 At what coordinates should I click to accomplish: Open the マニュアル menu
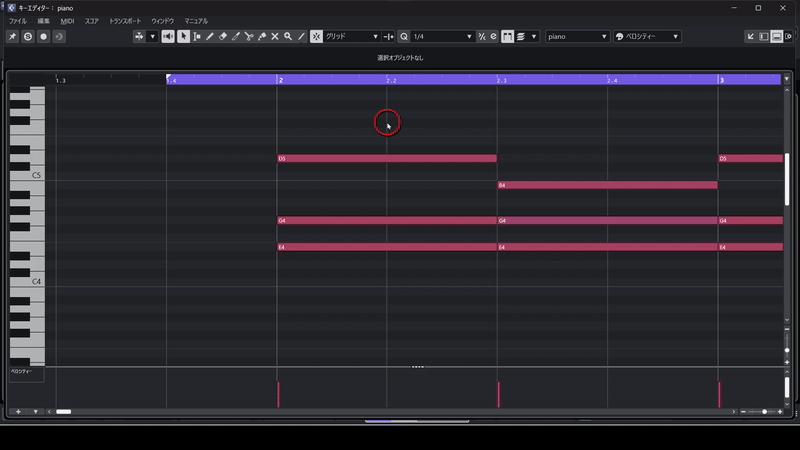point(196,21)
